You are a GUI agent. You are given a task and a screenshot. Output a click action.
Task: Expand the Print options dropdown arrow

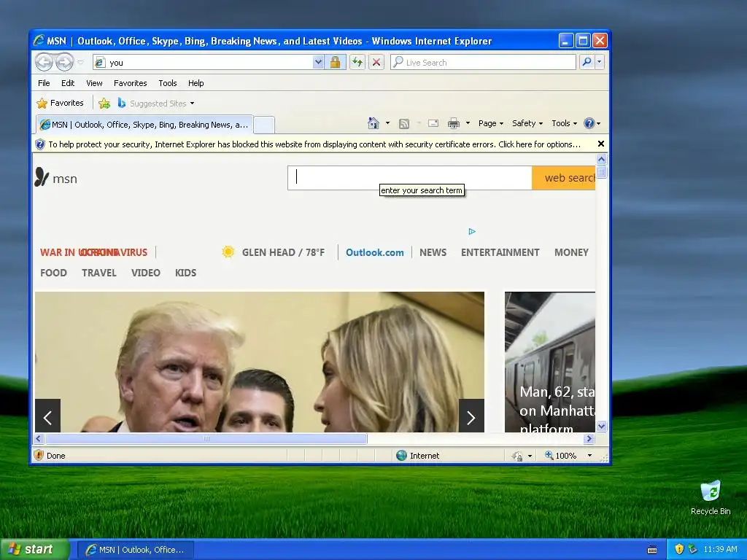click(x=468, y=123)
